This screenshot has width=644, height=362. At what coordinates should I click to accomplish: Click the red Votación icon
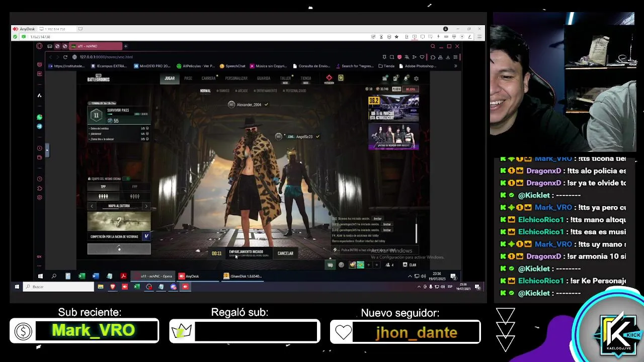pyautogui.click(x=329, y=79)
